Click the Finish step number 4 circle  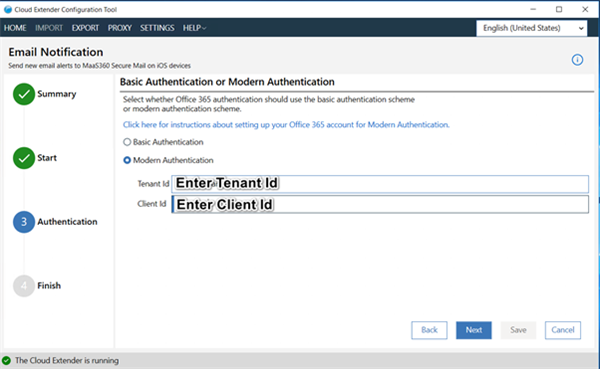tap(24, 286)
